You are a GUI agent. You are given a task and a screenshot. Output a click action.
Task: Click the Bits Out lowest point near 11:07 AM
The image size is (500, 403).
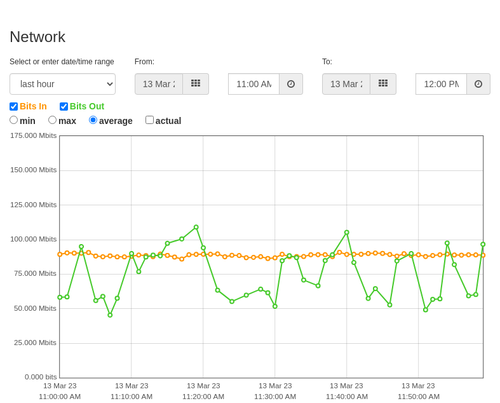pyautogui.click(x=110, y=315)
